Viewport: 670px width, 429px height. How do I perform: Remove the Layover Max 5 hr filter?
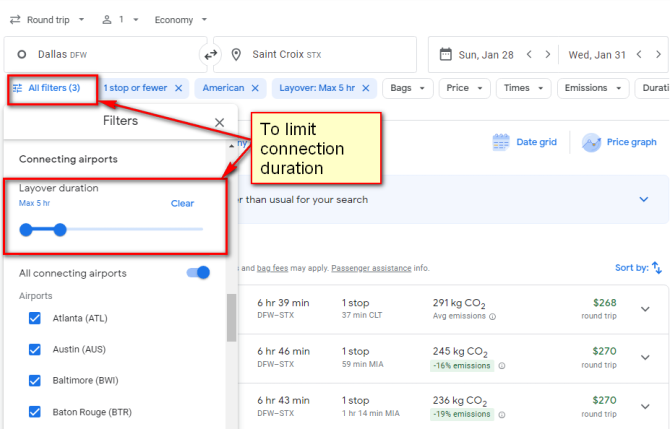[x=366, y=88]
